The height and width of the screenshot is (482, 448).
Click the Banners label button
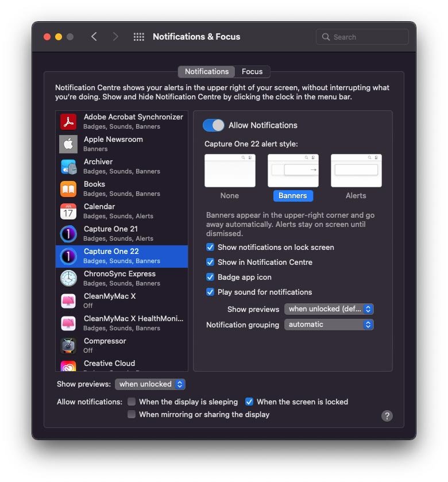[293, 196]
